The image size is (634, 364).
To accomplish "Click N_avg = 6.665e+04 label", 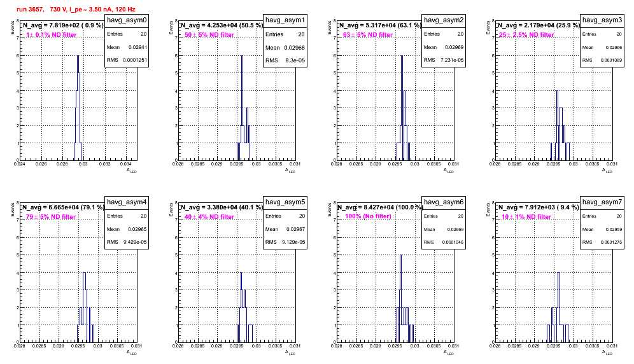I will tap(62, 207).
